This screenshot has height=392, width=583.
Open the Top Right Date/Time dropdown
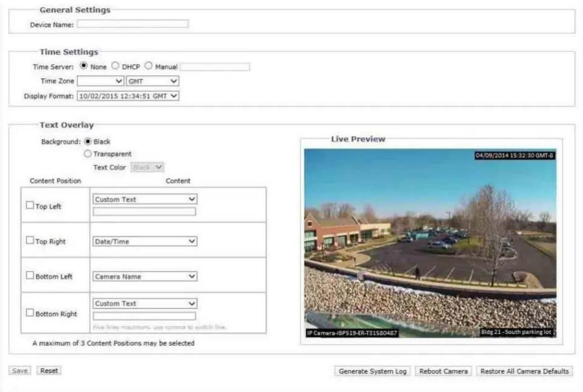[x=145, y=241]
